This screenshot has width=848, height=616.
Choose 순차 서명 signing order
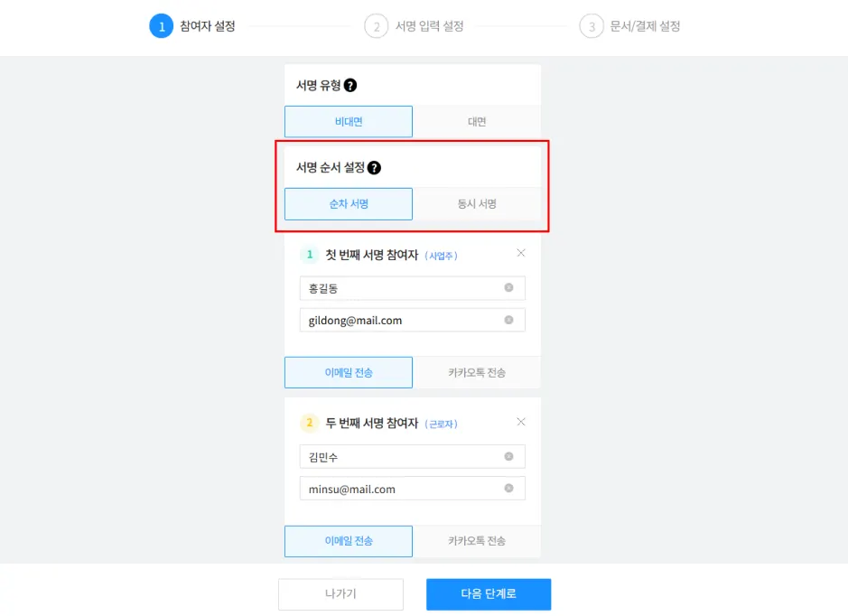pos(349,204)
